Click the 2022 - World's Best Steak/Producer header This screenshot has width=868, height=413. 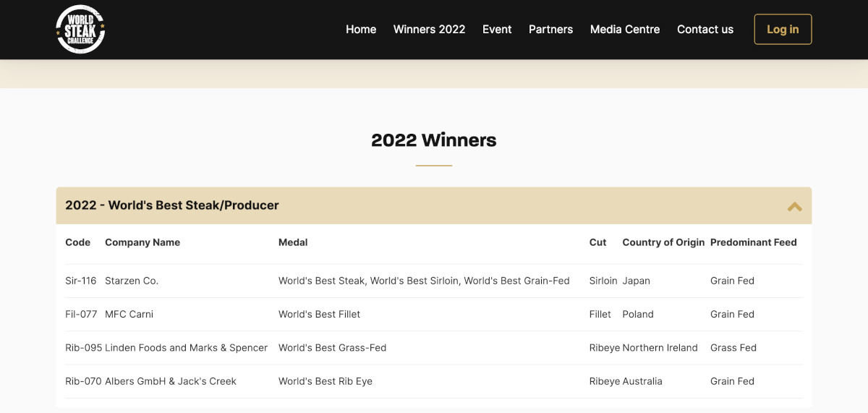click(433, 205)
